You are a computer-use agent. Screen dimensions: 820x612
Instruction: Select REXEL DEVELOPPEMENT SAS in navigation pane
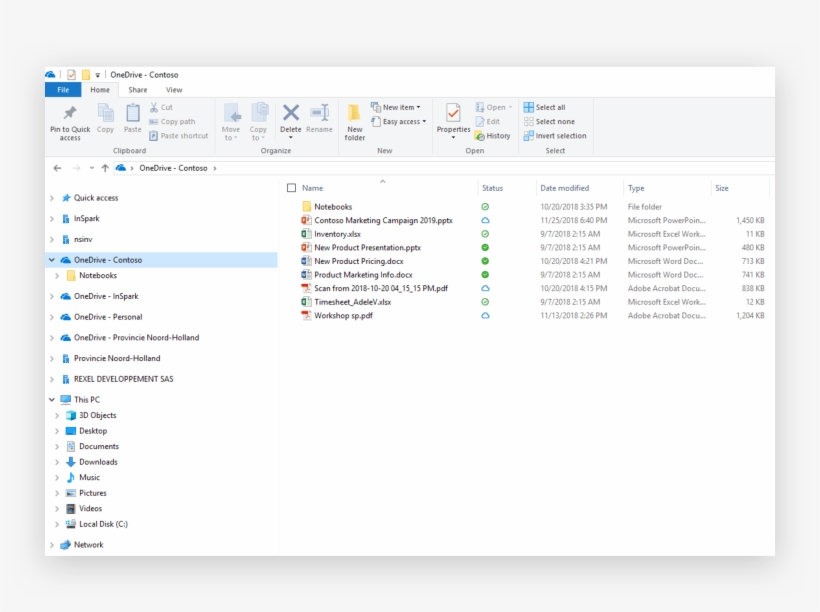[123, 379]
